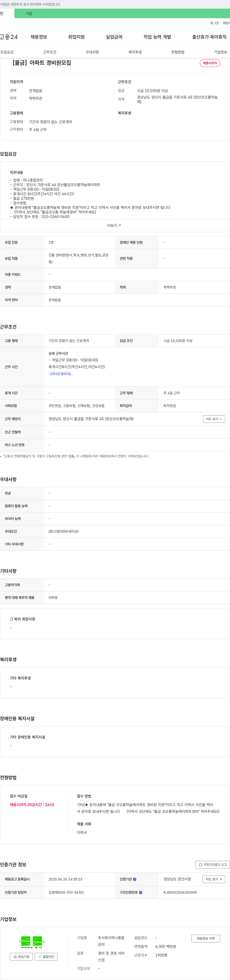Jump to the 기업정보 section tab
The height and width of the screenshot is (980, 230).
coord(220,52)
